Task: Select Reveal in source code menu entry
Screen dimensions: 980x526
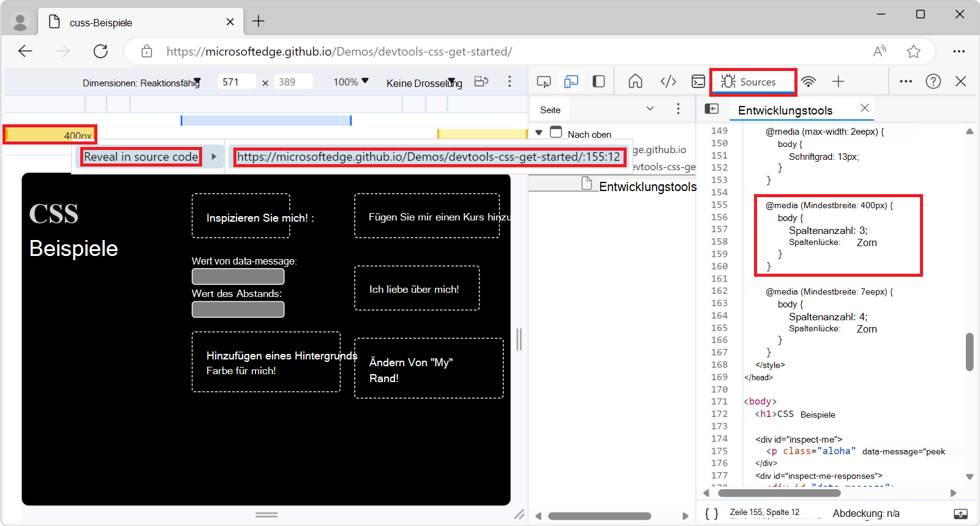Action: pos(141,157)
